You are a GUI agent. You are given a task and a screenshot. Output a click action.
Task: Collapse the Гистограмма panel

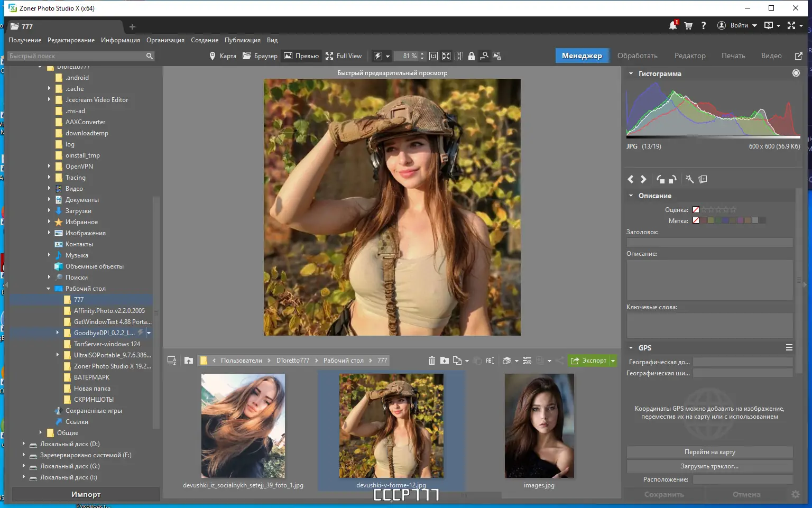(x=631, y=74)
